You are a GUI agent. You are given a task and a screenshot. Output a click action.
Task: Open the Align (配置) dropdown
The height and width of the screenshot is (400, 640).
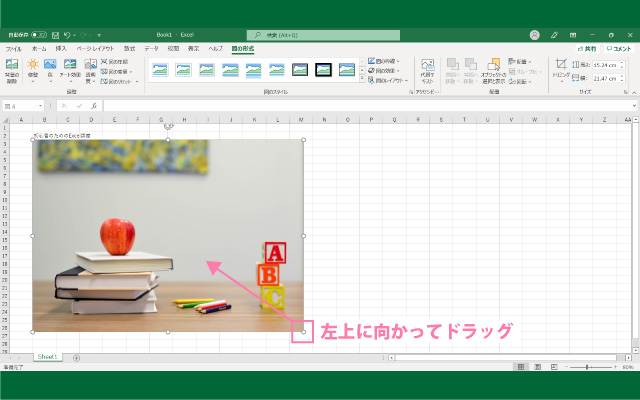pyautogui.click(x=520, y=62)
